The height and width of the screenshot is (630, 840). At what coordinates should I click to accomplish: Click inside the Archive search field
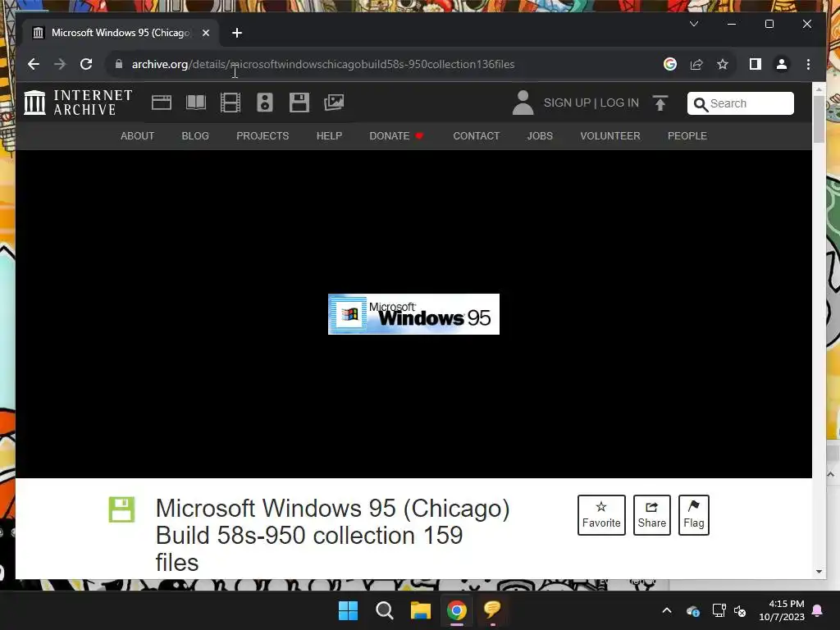pos(741,103)
